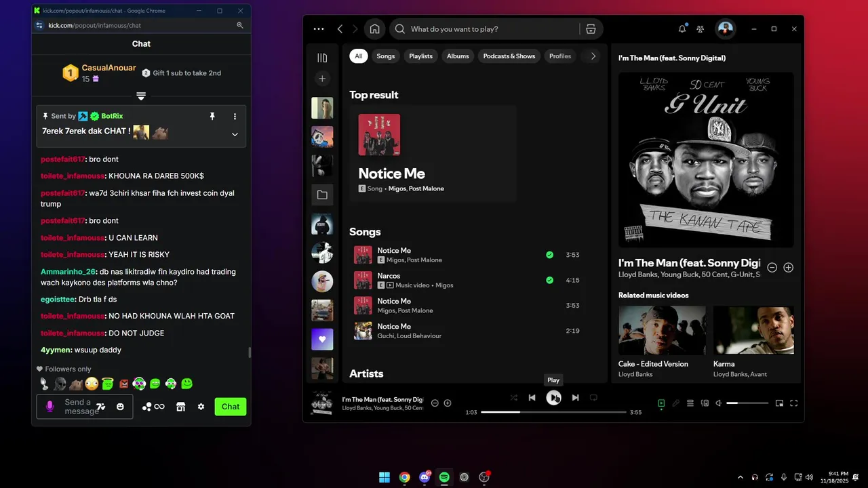Select the Albums filter chip

pyautogui.click(x=458, y=56)
